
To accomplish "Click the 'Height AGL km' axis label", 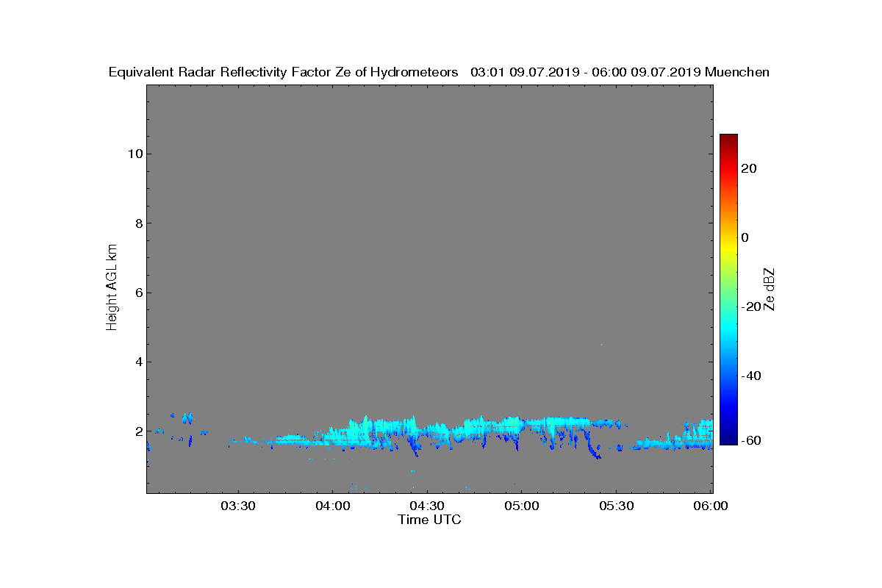I will pos(112,288).
